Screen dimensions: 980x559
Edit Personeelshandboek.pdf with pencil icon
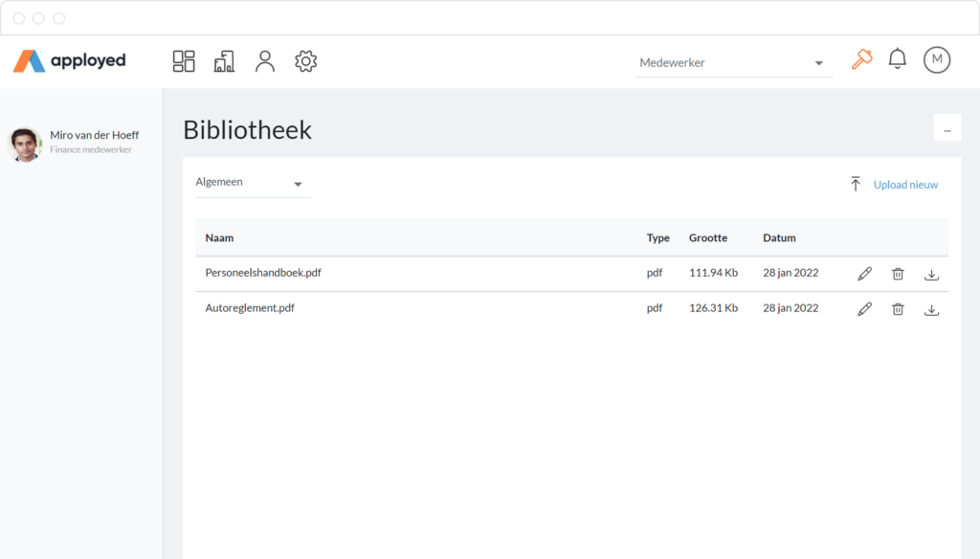click(x=864, y=274)
